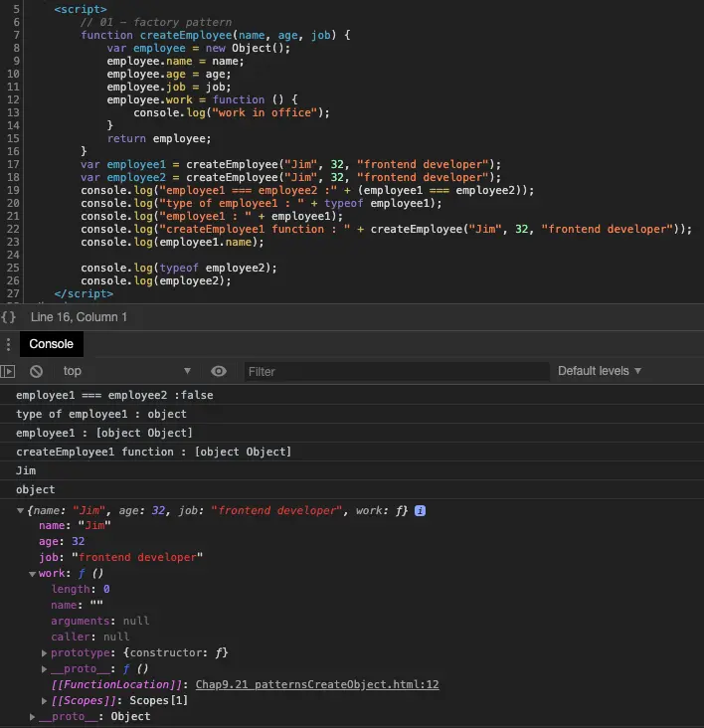Image resolution: width=704 pixels, height=728 pixels.
Task: Click the opening <script> tag
Action: click(81, 9)
